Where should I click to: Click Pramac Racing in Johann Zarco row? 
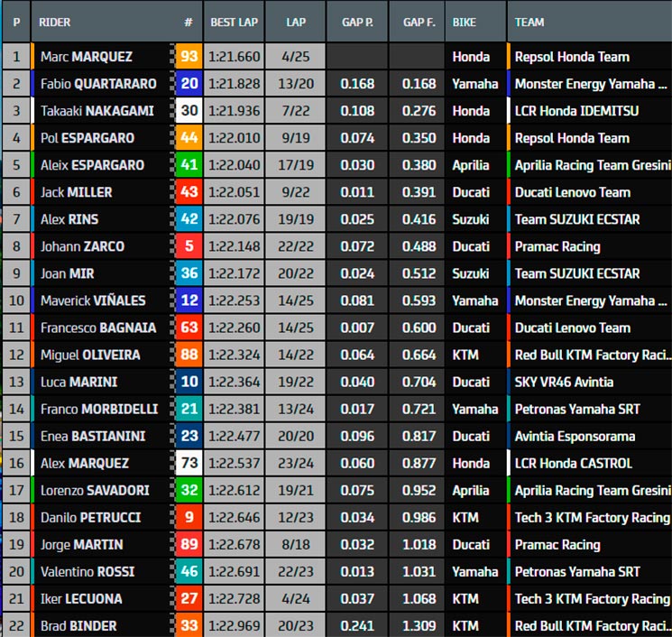557,246
